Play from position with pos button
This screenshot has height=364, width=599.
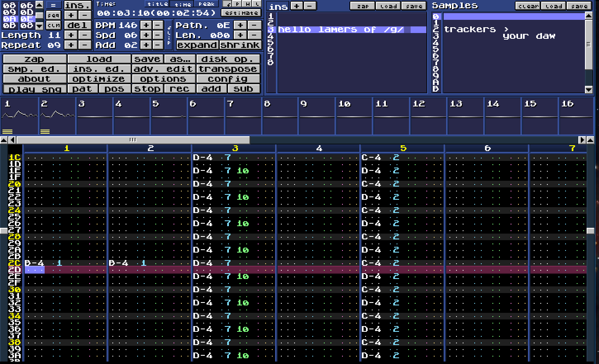[115, 89]
